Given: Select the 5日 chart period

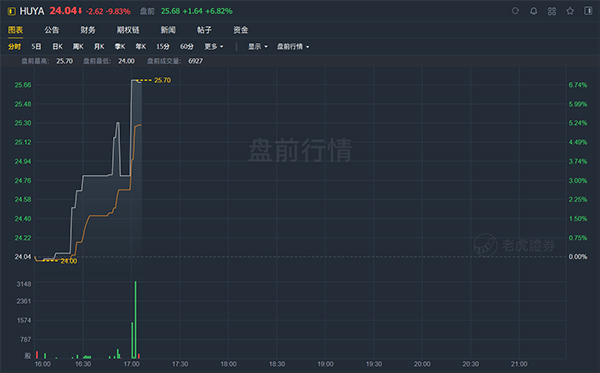Looking at the screenshot, I should pos(36,47).
